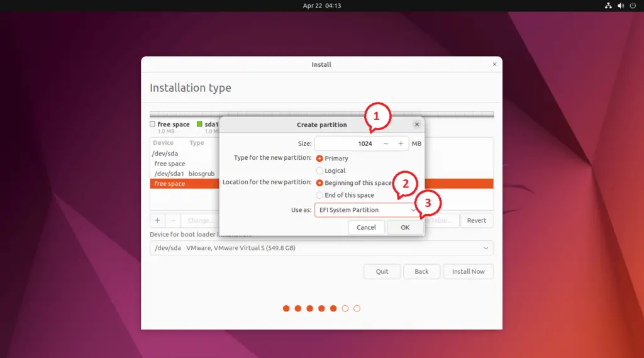Click the green sda1 legend square
The image size is (644, 358).
(x=199, y=124)
